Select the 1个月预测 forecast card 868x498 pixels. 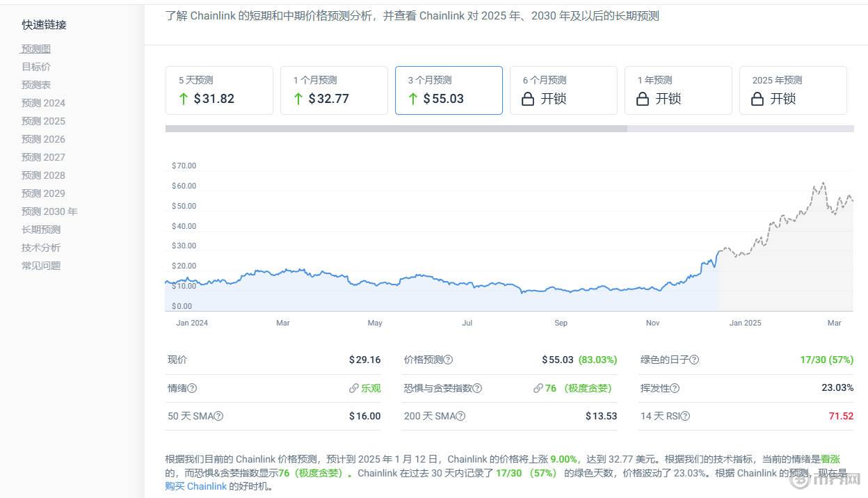(334, 90)
